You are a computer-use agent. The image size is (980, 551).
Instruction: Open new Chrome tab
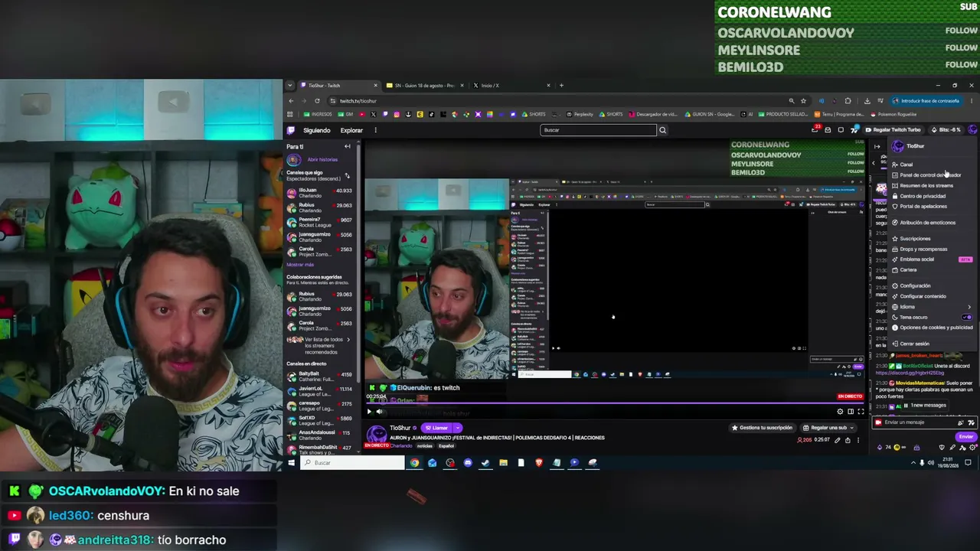coord(561,85)
